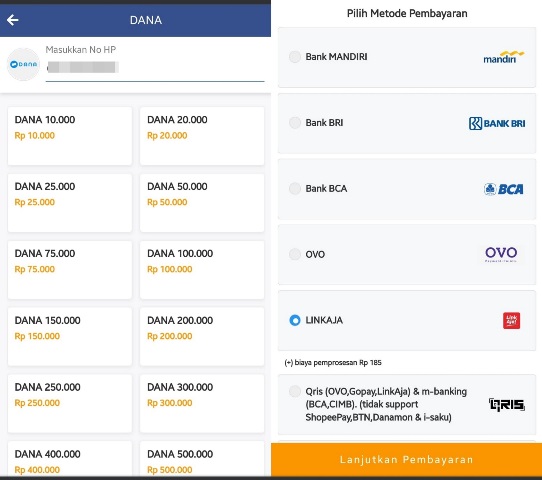Click the DANA logo avatar
Screen dimensions: 542x480
(24, 65)
